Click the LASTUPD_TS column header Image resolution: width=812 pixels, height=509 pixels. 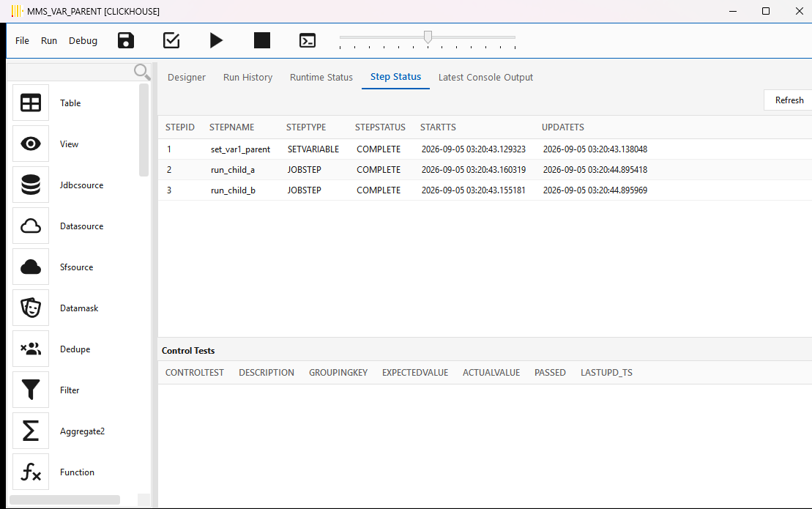pyautogui.click(x=606, y=373)
